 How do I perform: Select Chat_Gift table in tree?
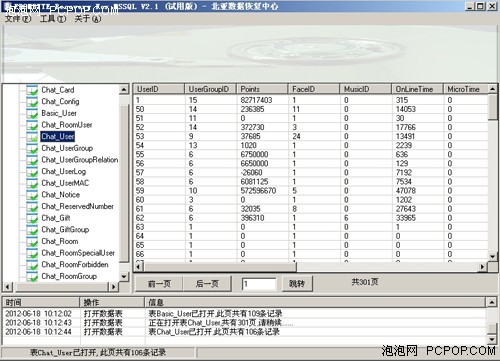56,218
